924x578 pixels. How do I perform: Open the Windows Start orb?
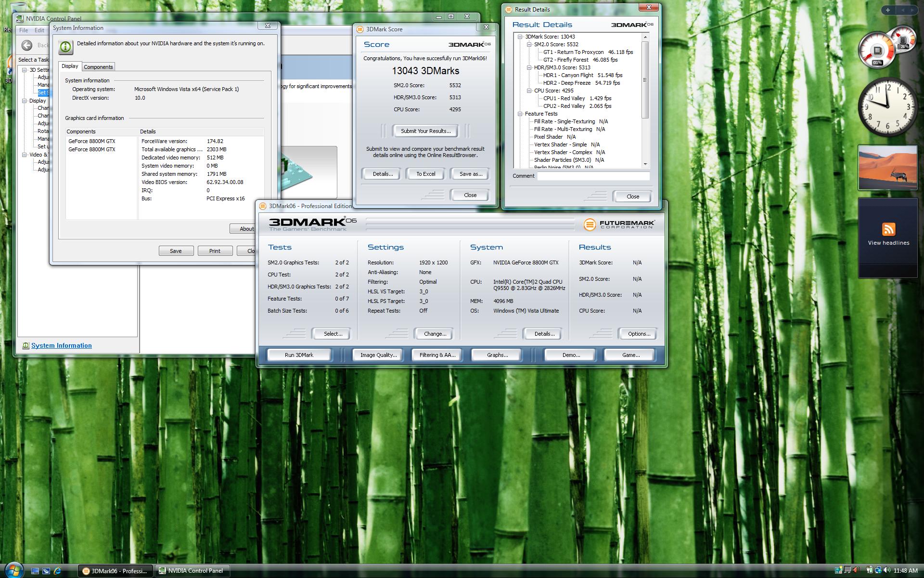click(13, 570)
